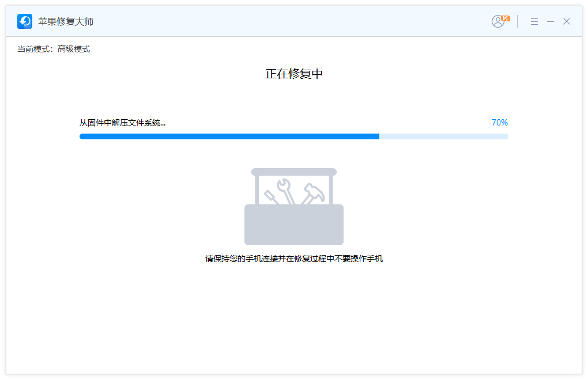Image resolution: width=588 pixels, height=380 pixels.
Task: Click the 苹果修复大师 title text
Action: click(66, 22)
